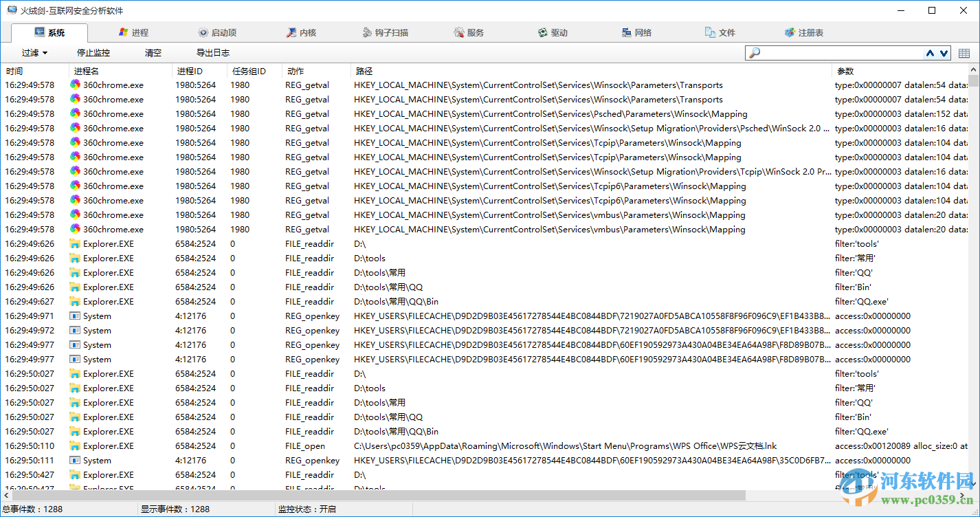
Task: Click the magnifier icon in the search box
Action: pyautogui.click(x=755, y=53)
